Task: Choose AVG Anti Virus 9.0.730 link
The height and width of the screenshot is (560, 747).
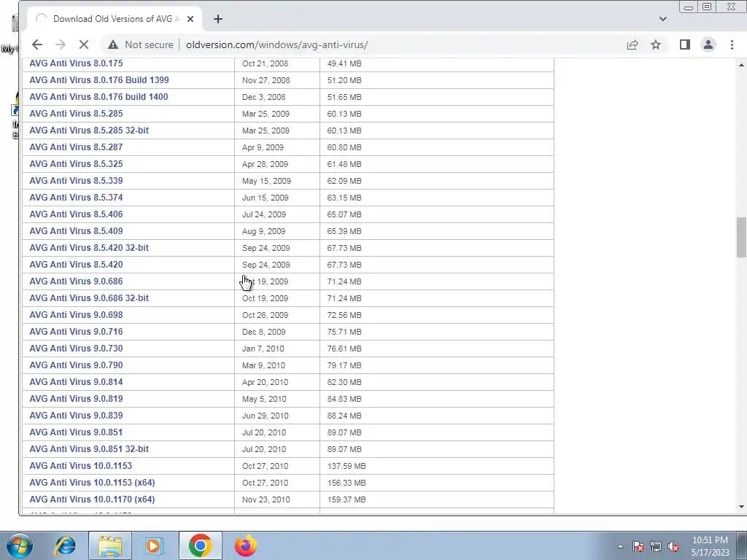Action: 76,348
